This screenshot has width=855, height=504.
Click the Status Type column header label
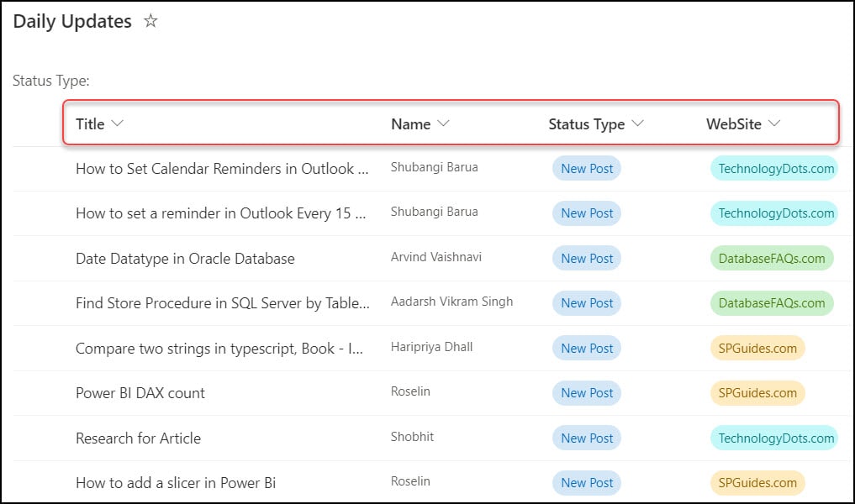[587, 125]
